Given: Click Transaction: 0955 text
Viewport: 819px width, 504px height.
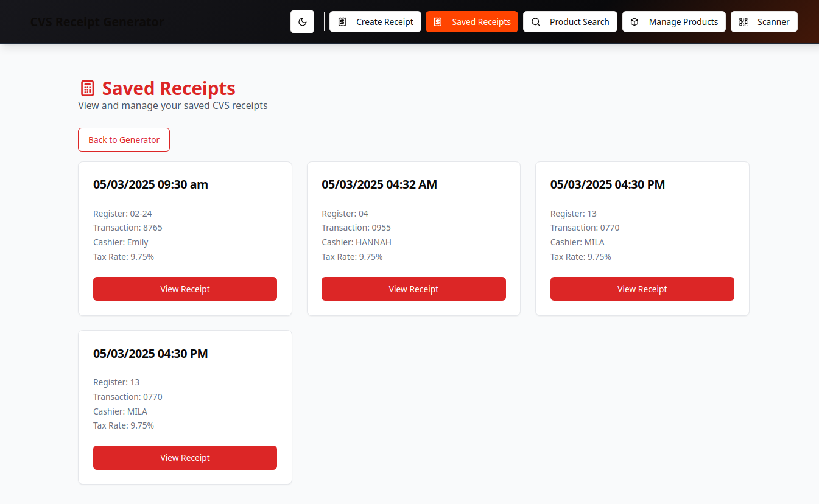Looking at the screenshot, I should (x=356, y=228).
